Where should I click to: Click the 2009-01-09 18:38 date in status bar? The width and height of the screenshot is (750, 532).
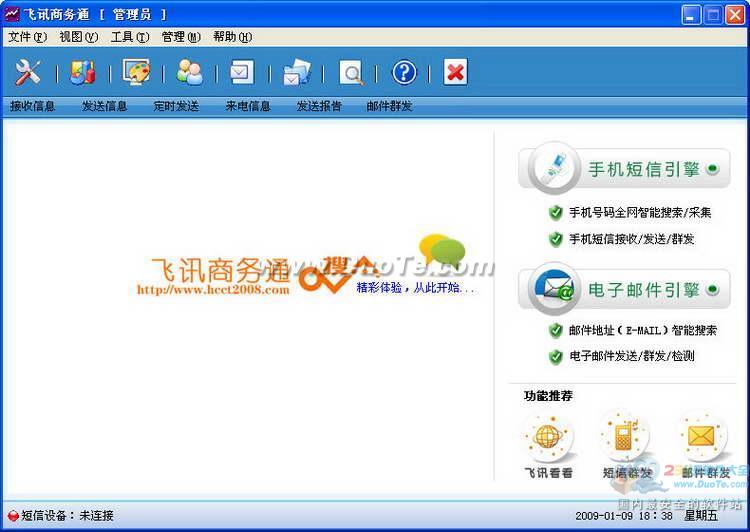[624, 516]
